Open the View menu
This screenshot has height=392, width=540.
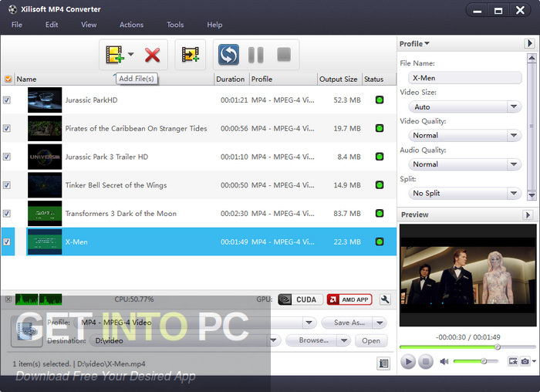(x=89, y=25)
